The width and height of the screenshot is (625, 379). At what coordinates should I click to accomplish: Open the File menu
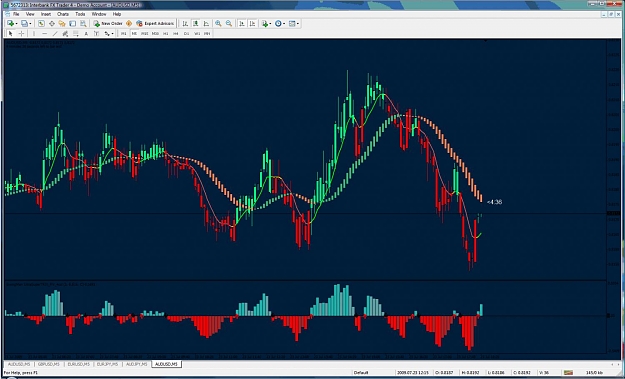pos(16,14)
